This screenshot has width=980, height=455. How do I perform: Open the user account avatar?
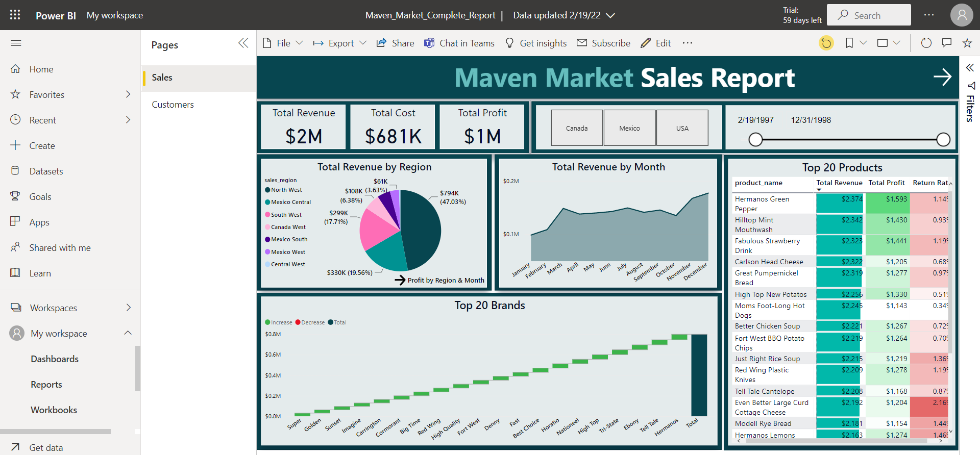(x=962, y=15)
